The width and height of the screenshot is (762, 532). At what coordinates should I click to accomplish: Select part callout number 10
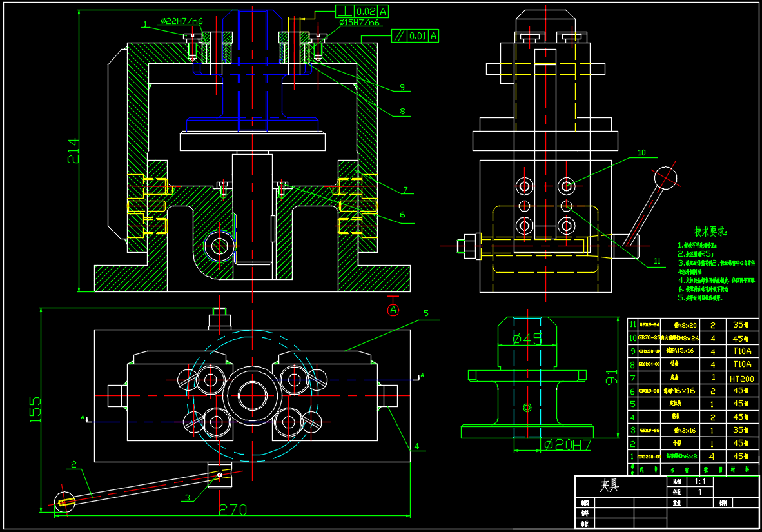tap(641, 153)
